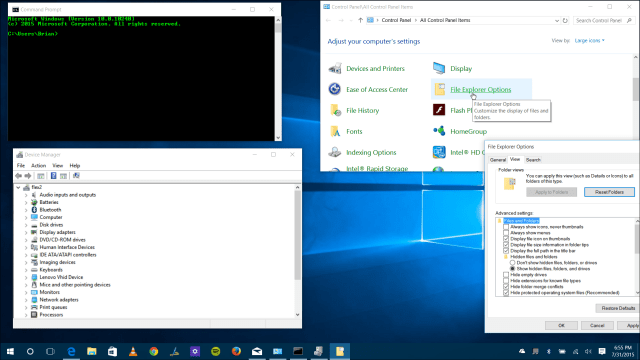Image resolution: width=640 pixels, height=360 pixels.
Task: Uncheck Display the full path in title bar
Action: (x=506, y=251)
